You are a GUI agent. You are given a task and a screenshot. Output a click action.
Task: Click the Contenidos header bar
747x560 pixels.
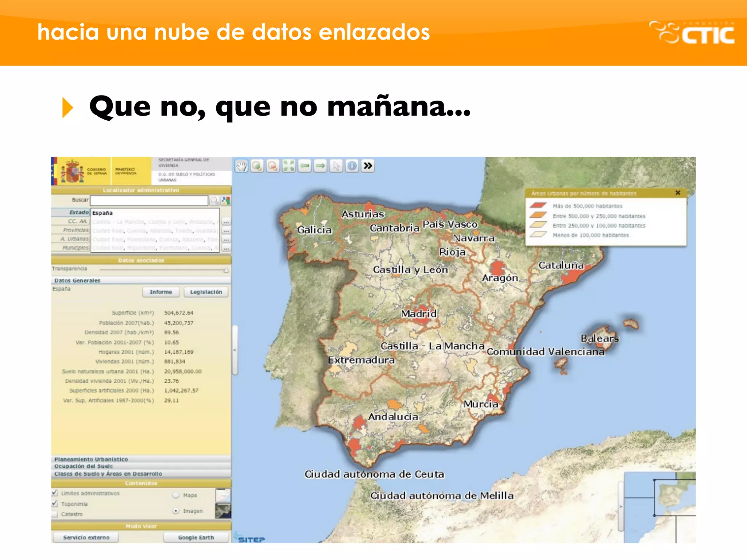tap(141, 483)
